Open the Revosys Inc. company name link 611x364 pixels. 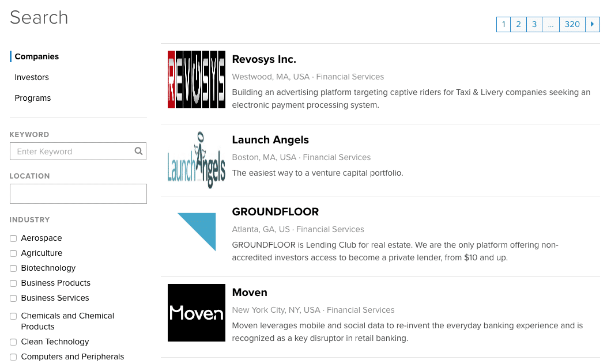[263, 59]
